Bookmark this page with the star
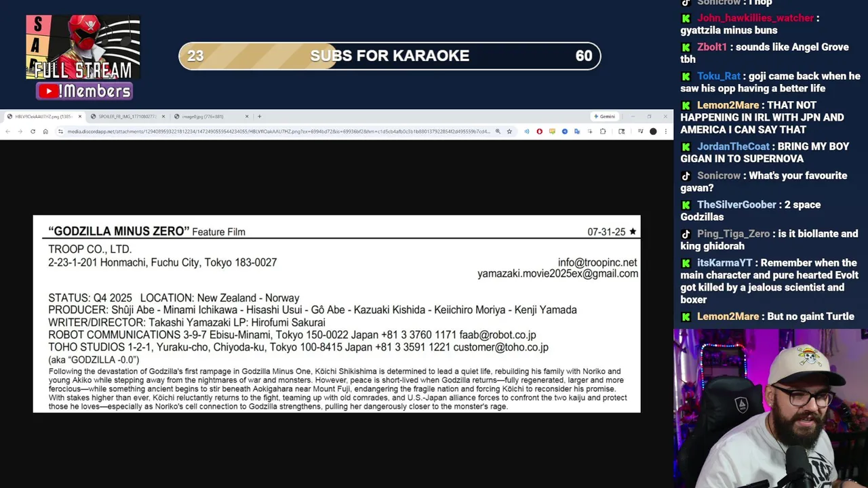Image resolution: width=868 pixels, height=488 pixels. coord(509,131)
